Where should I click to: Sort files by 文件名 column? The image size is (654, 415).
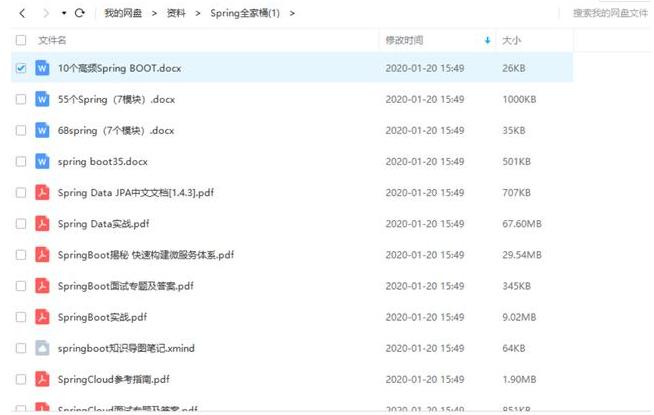click(52, 40)
